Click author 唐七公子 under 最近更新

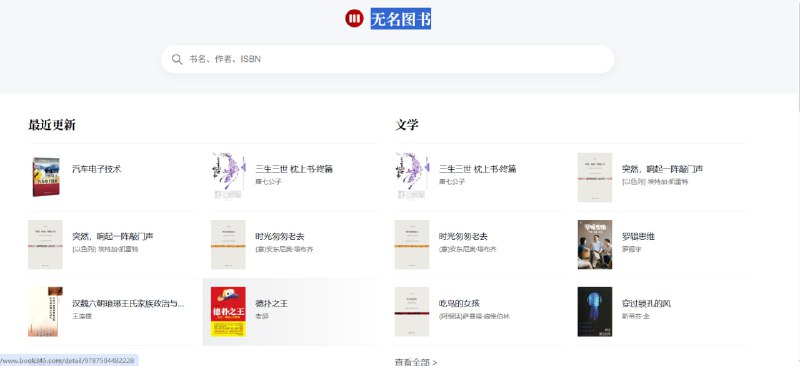(x=268, y=181)
